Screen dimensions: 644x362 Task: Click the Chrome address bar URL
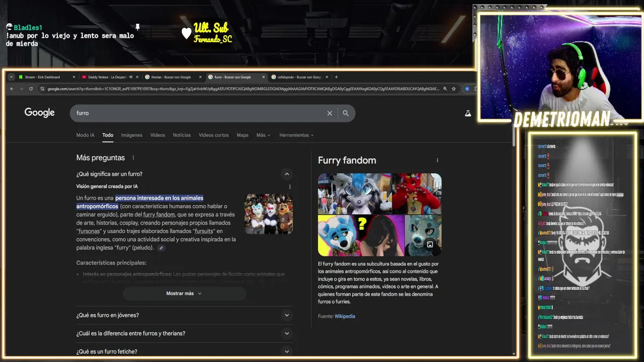244,89
